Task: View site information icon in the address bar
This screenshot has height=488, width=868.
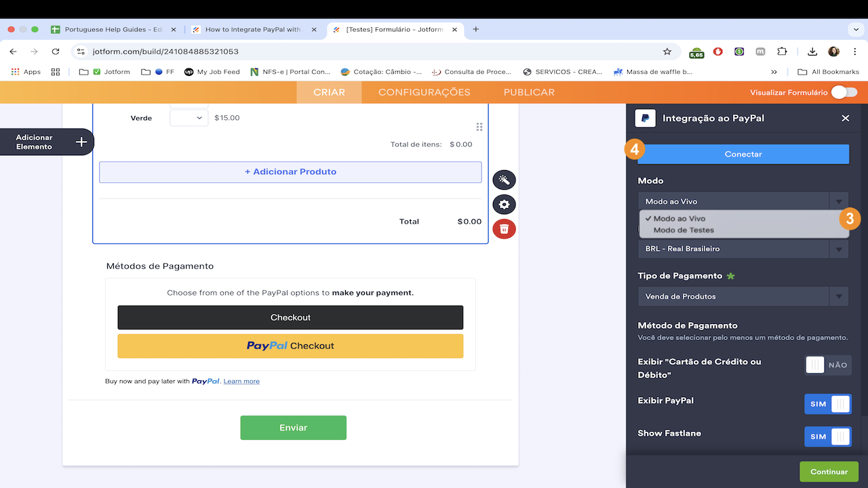Action: click(x=80, y=52)
